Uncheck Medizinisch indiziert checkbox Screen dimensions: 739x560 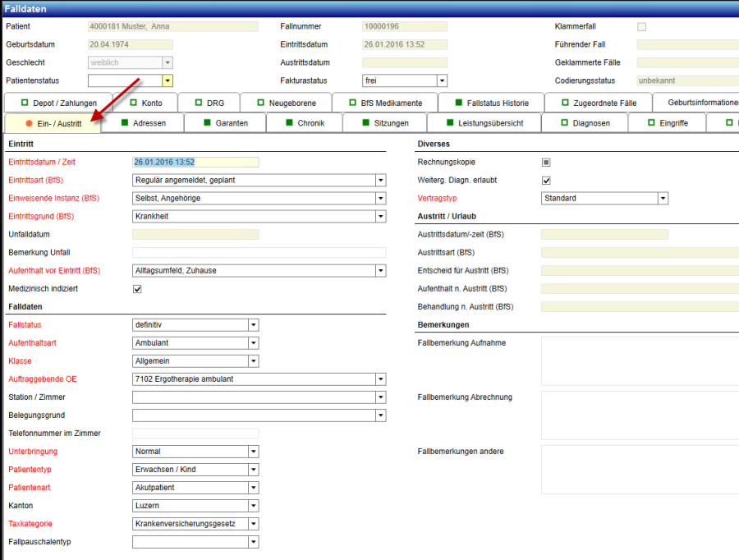pos(137,289)
